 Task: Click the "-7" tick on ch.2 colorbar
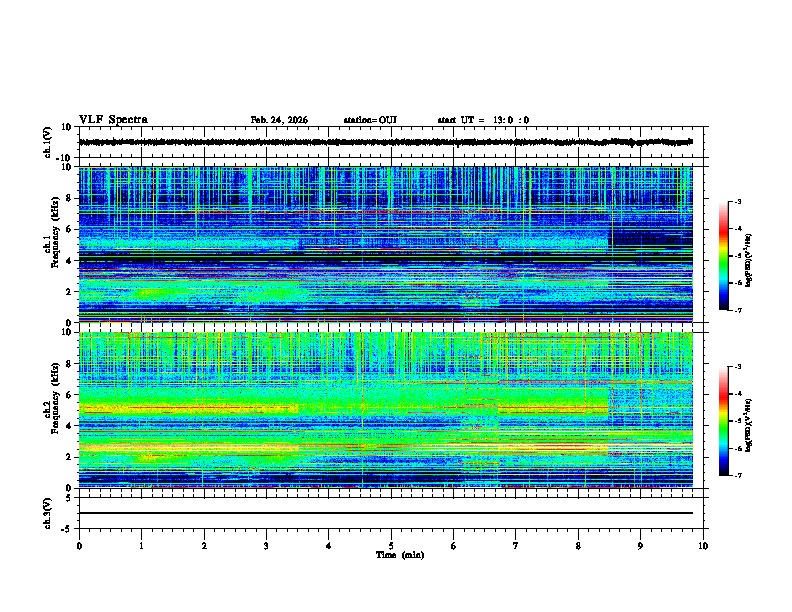coord(737,475)
